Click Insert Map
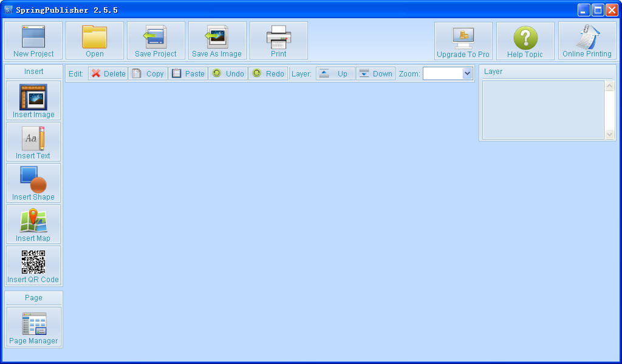Viewport: 622px width, 364px height. coord(33,224)
